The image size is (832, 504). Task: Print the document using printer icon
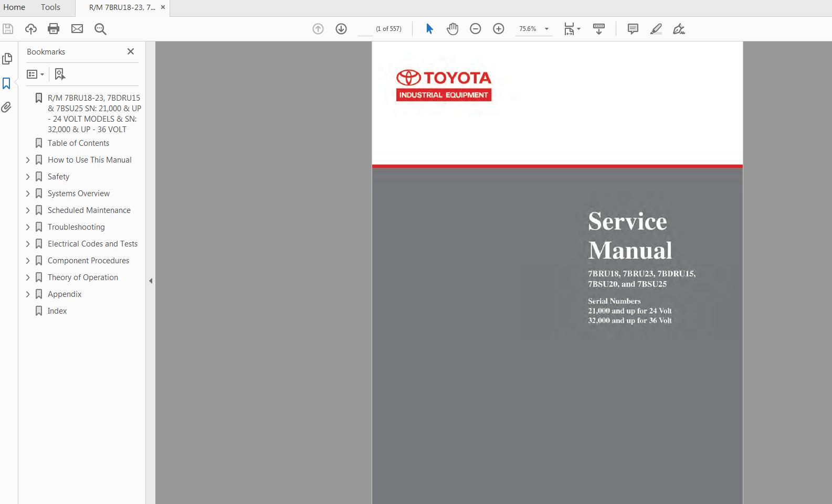click(54, 29)
